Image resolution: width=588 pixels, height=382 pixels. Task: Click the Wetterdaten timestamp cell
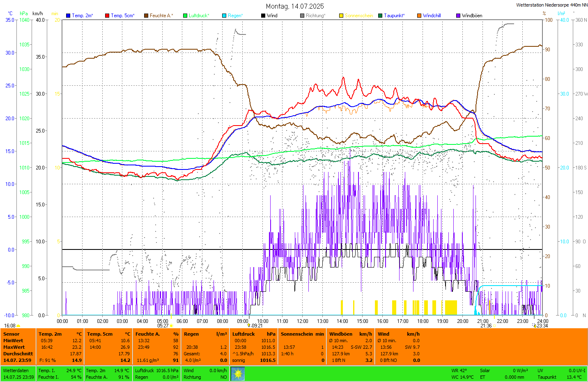click(x=18, y=374)
